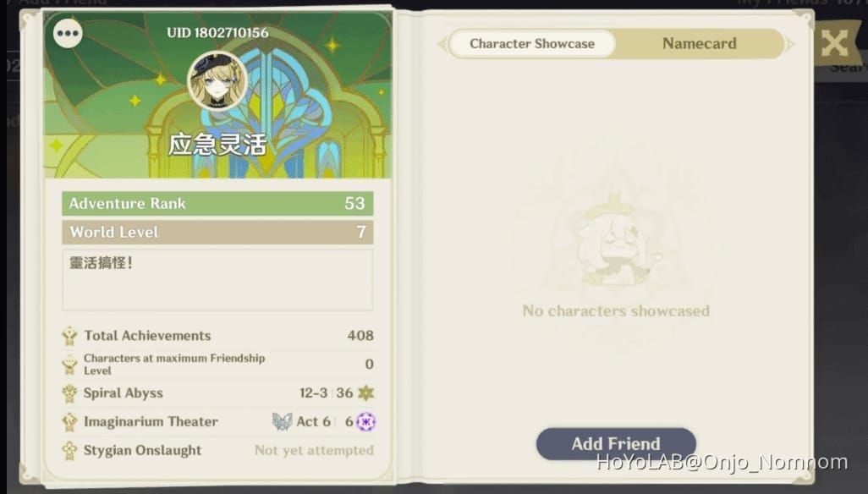Click the Stygian Onslaught emblem icon

pos(69,450)
